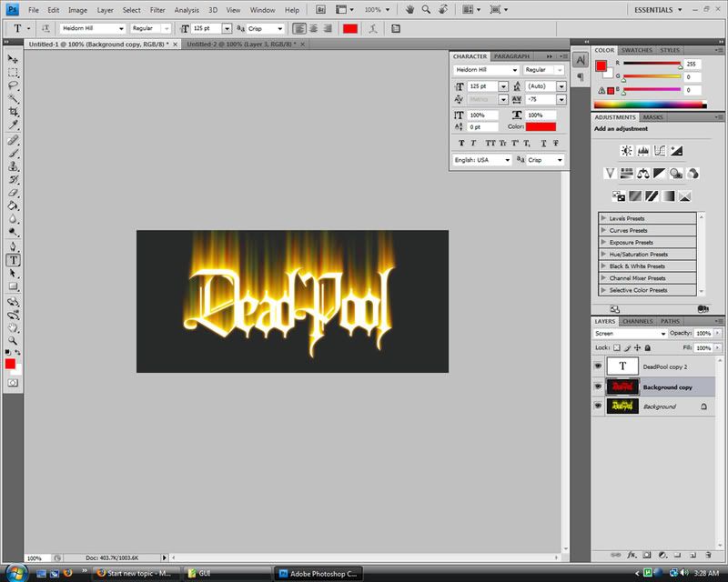
Task: Select the Pen tool
Action: click(x=13, y=246)
